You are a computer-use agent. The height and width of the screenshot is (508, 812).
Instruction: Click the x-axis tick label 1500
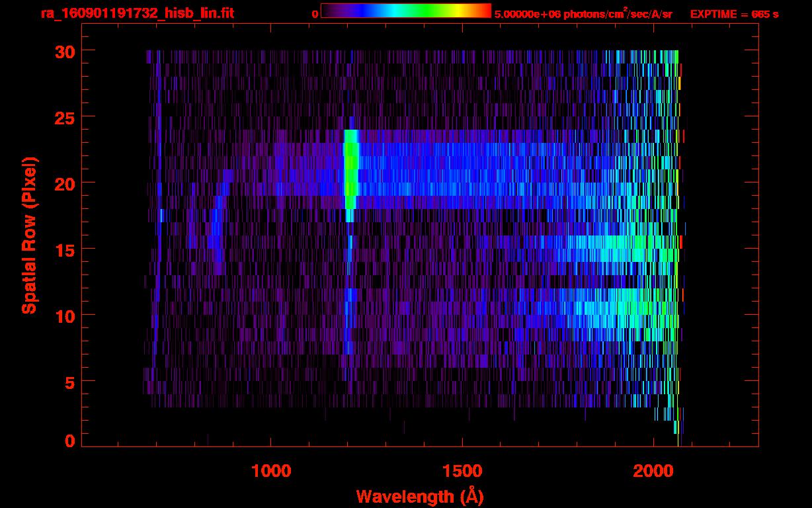point(462,471)
